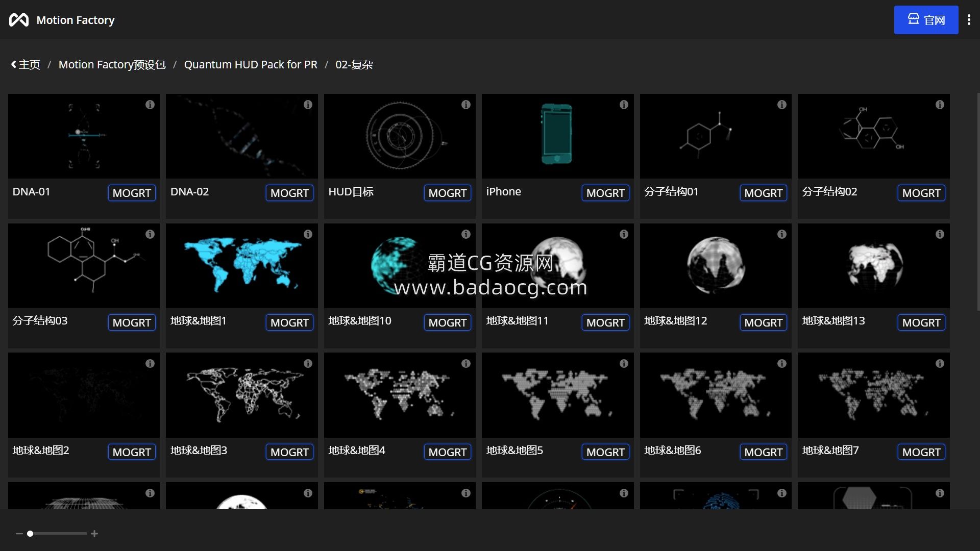Image resolution: width=980 pixels, height=551 pixels.
Task: Click MOGRT button on 地球&地图10 card
Action: point(448,322)
